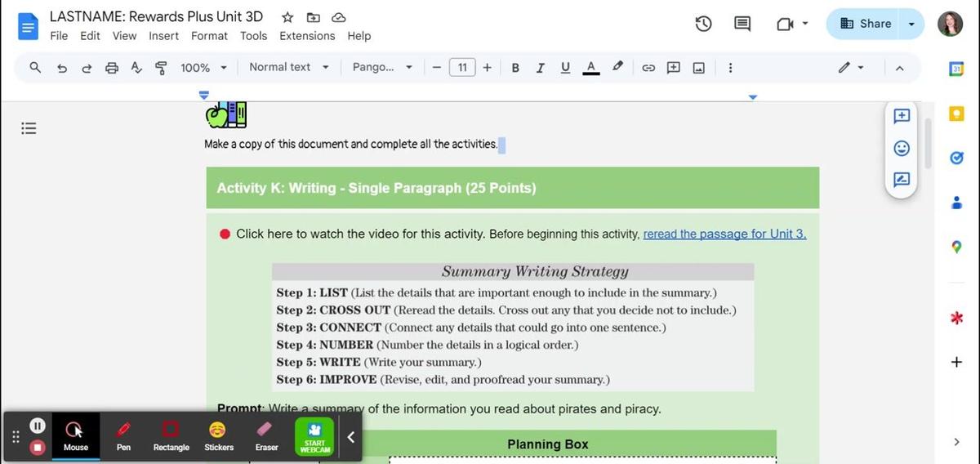Image resolution: width=980 pixels, height=464 pixels.
Task: Follow the reread the passage for Unit 3 link
Action: click(724, 234)
